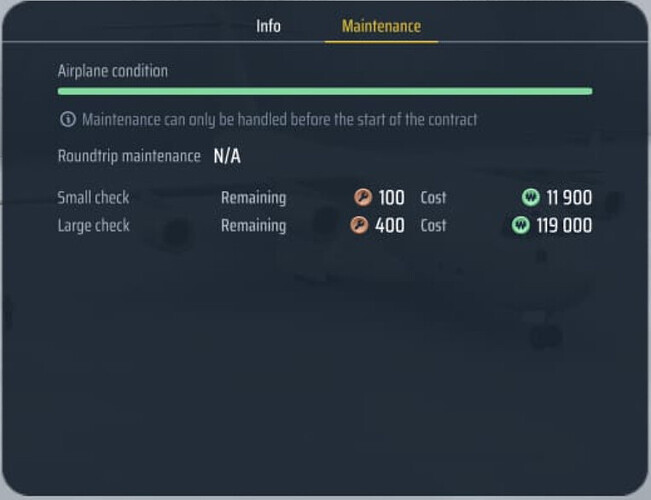
Task: Click the Small check remaining value 100
Action: (x=391, y=198)
